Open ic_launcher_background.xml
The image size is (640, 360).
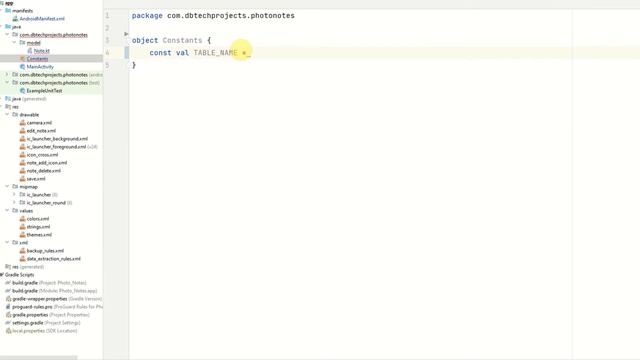pos(57,139)
